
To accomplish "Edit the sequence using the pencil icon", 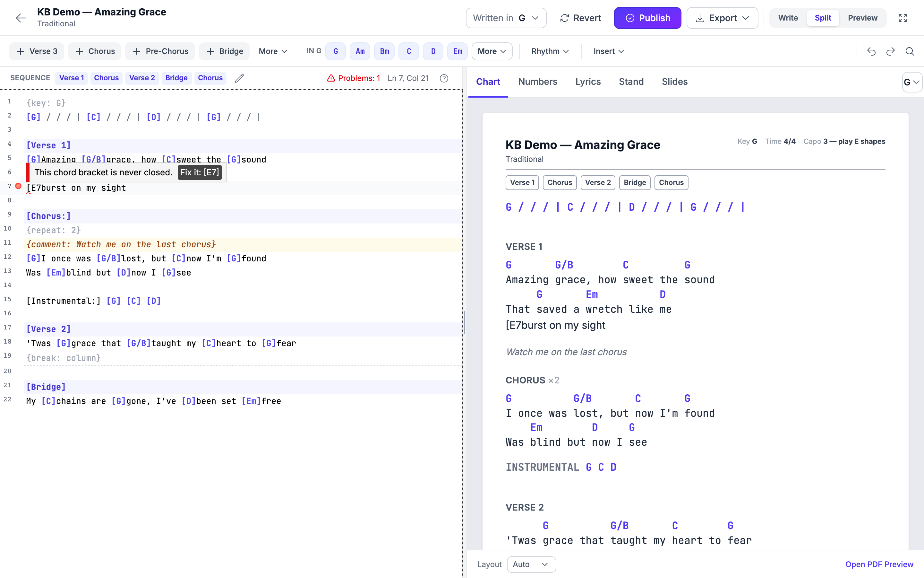I will tap(239, 78).
